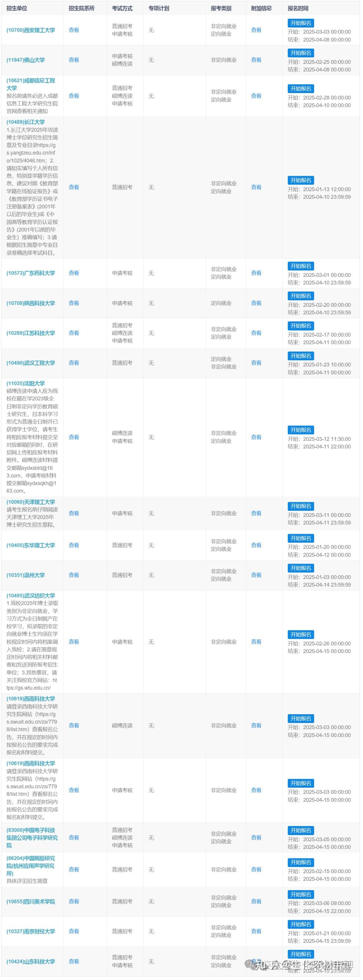Click 开始报名 for 天津理工大学
Image resolution: width=363 pixels, height=980 pixels.
coord(300,506)
